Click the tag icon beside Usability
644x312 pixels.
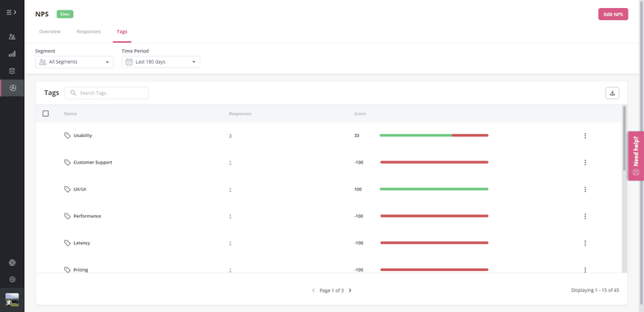68,135
